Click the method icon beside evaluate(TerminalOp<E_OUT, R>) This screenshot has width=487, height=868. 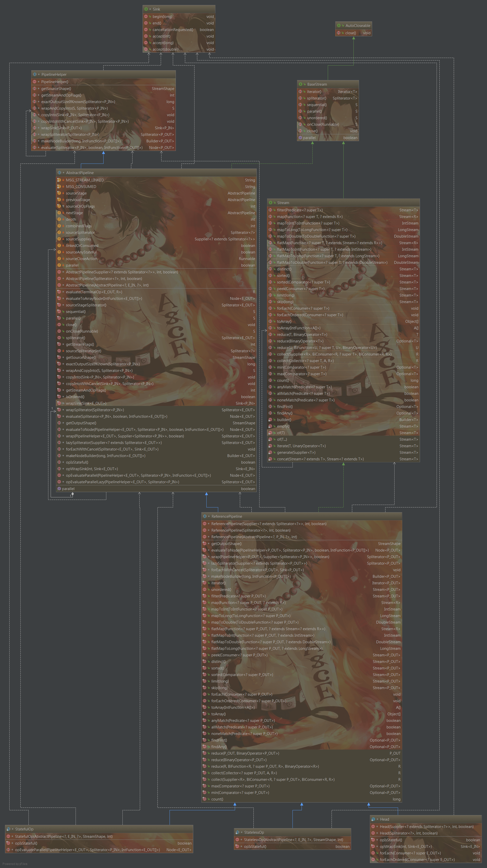pyautogui.click(x=59, y=292)
